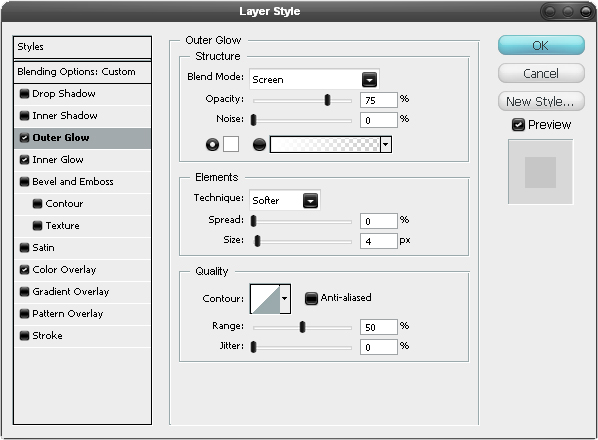The height and width of the screenshot is (440, 598).
Task: Open the glow gradient preview bar
Action: click(325, 145)
